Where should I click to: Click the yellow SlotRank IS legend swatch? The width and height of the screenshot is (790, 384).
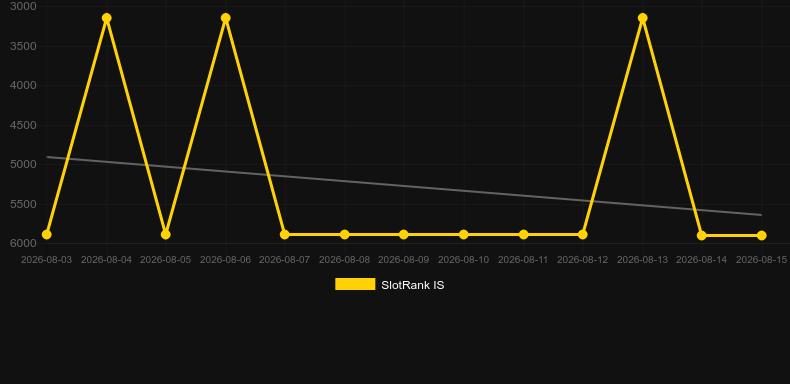(x=355, y=284)
